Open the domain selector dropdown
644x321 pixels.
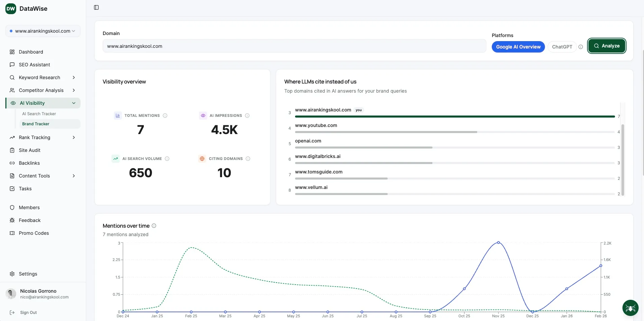[43, 31]
